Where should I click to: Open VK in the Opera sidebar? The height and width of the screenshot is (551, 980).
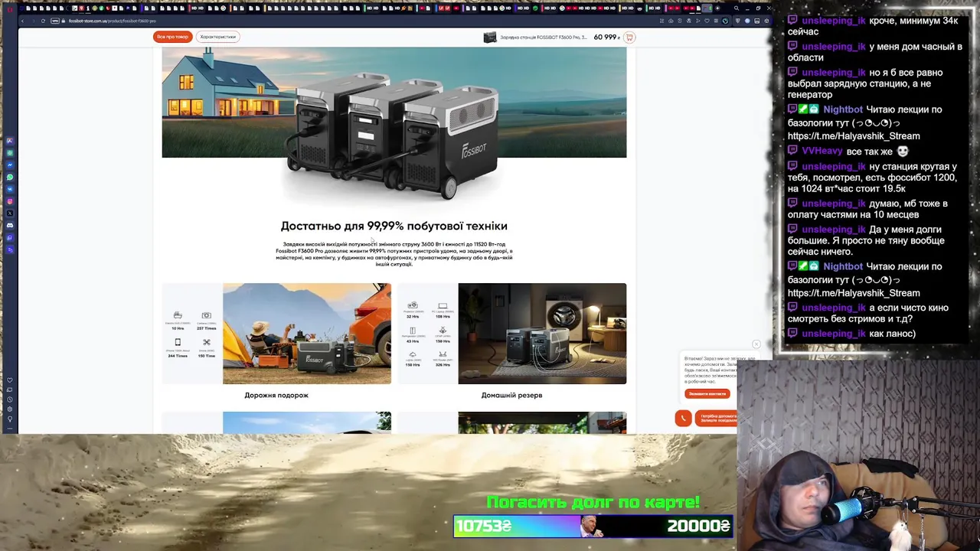click(10, 189)
